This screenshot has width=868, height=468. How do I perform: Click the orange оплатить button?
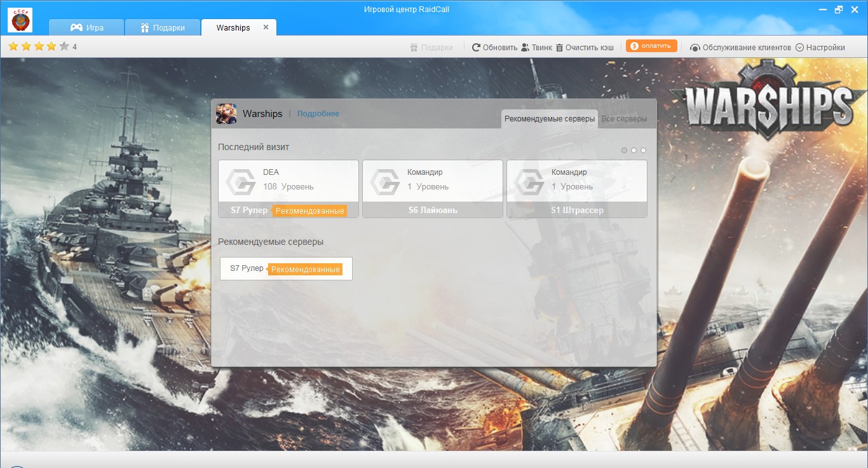[651, 46]
